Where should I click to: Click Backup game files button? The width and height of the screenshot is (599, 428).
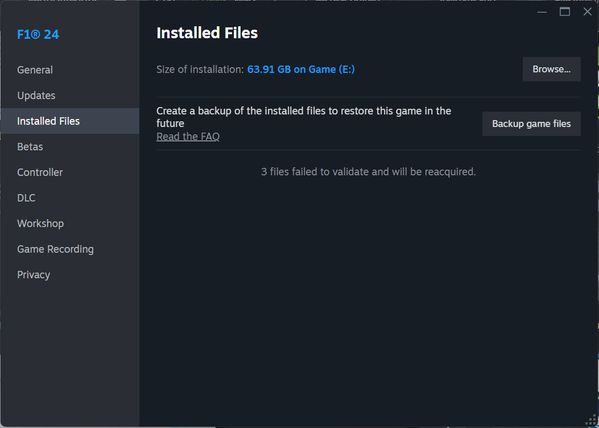531,124
